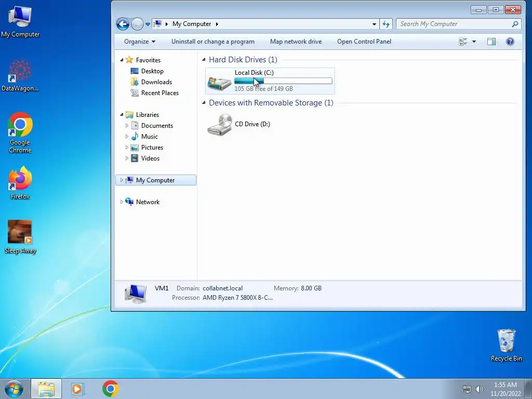Expand My Computer in the navigation tree

[122, 180]
